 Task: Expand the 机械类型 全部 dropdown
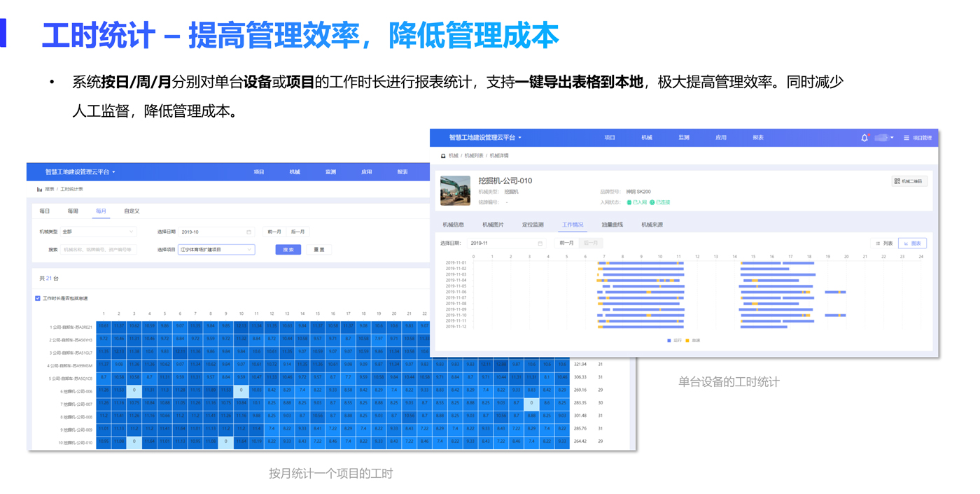pyautogui.click(x=98, y=232)
